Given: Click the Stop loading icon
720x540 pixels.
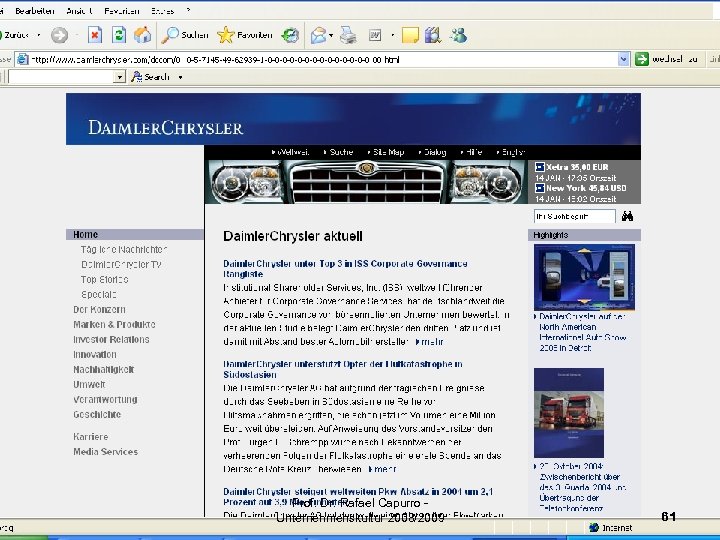Looking at the screenshot, I should (95, 35).
